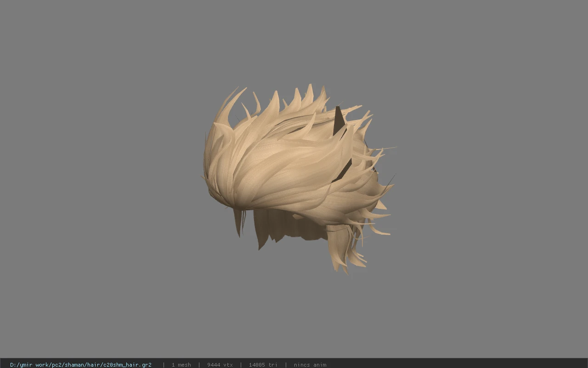Click the 'nincs anim' status text
Viewport: 588px width, 368px height.
click(310, 365)
